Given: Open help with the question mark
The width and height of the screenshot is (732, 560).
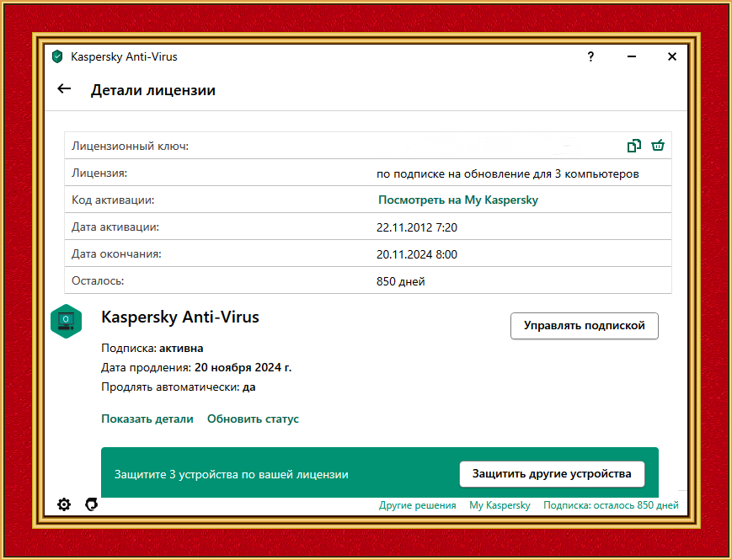Looking at the screenshot, I should tap(590, 57).
